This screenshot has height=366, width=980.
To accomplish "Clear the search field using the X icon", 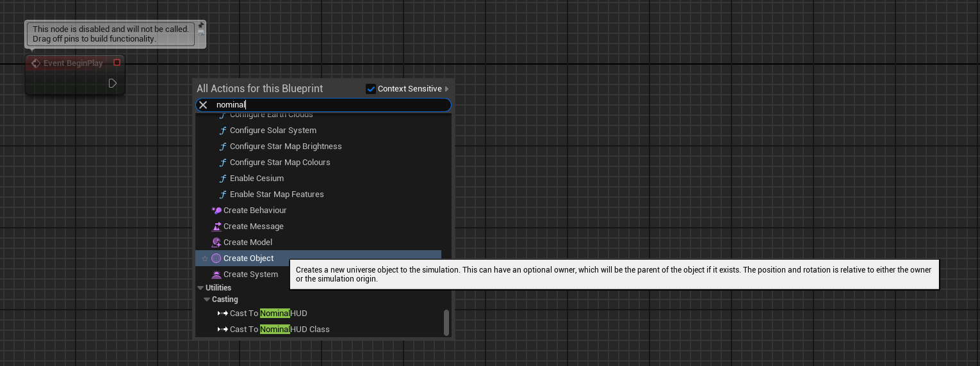I will pos(203,105).
